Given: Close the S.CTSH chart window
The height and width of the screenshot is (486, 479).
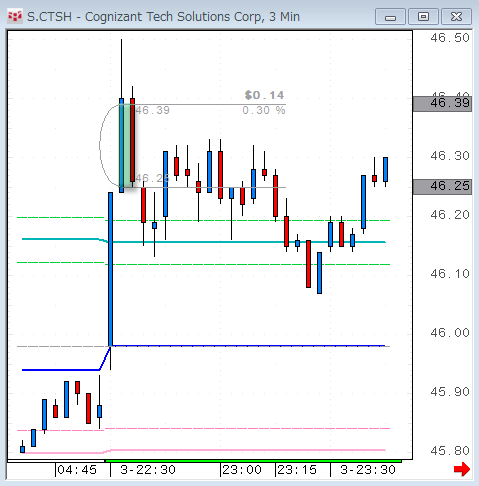Looking at the screenshot, I should 456,17.
